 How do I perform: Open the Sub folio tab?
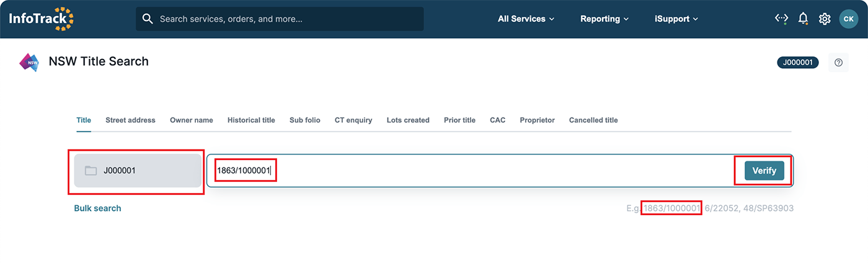coord(305,120)
